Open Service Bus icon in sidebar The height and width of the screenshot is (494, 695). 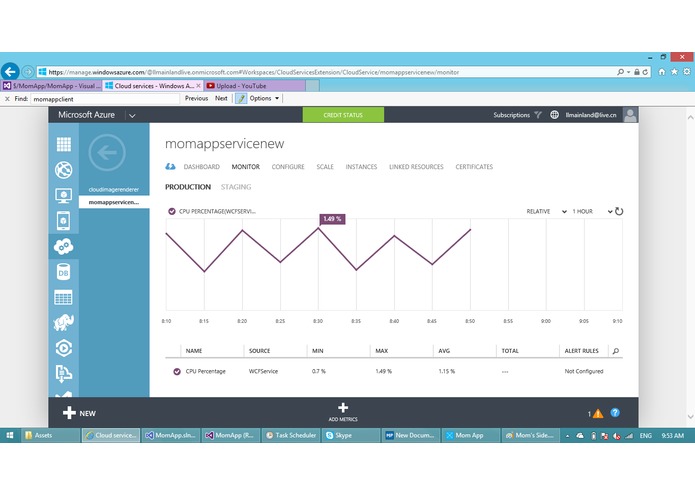tap(63, 373)
